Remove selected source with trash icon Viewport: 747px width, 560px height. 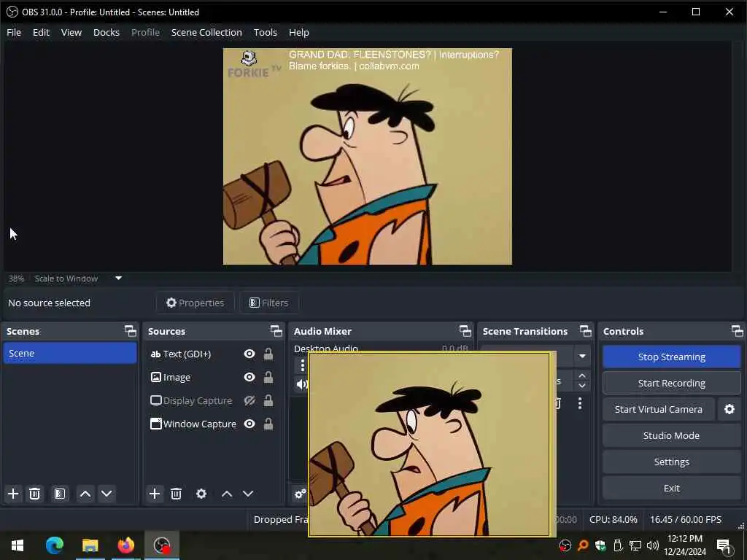(177, 494)
